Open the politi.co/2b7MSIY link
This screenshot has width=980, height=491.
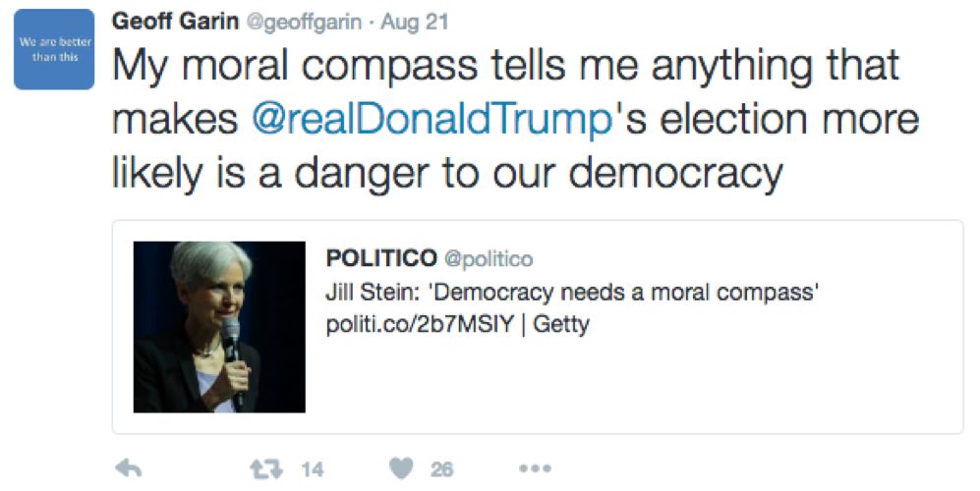click(420, 324)
